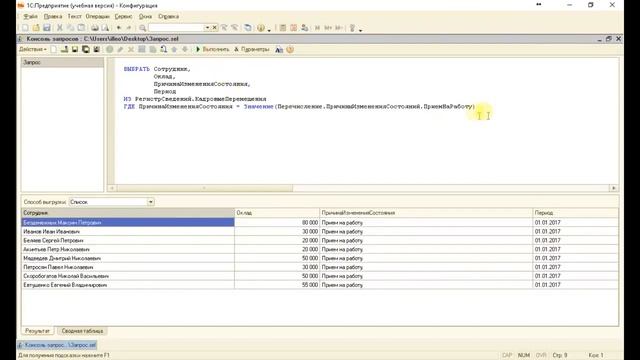Open the Способ выгрузки combo box arrow
This screenshot has height=360, width=640.
pyautogui.click(x=151, y=202)
